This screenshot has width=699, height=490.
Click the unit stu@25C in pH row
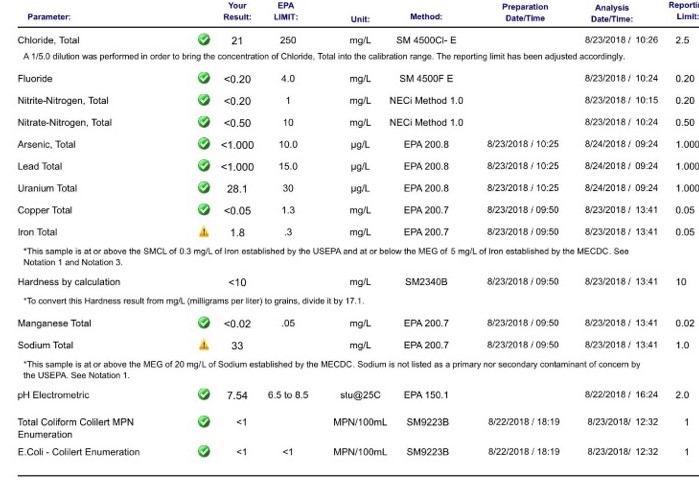click(x=360, y=395)
